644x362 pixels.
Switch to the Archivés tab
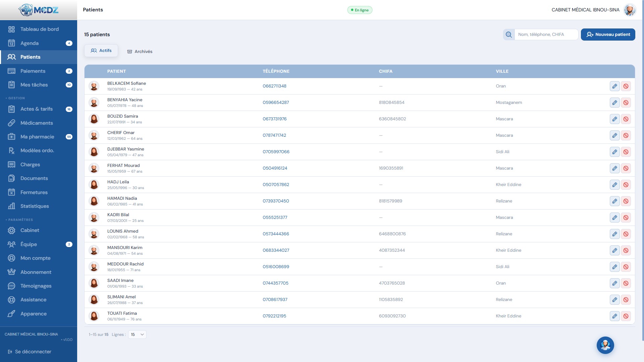coord(140,52)
